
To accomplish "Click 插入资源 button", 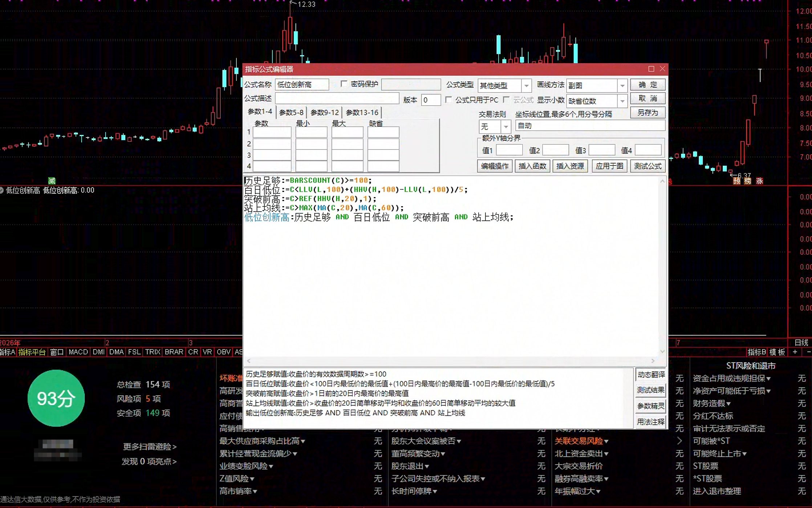I will pos(570,166).
